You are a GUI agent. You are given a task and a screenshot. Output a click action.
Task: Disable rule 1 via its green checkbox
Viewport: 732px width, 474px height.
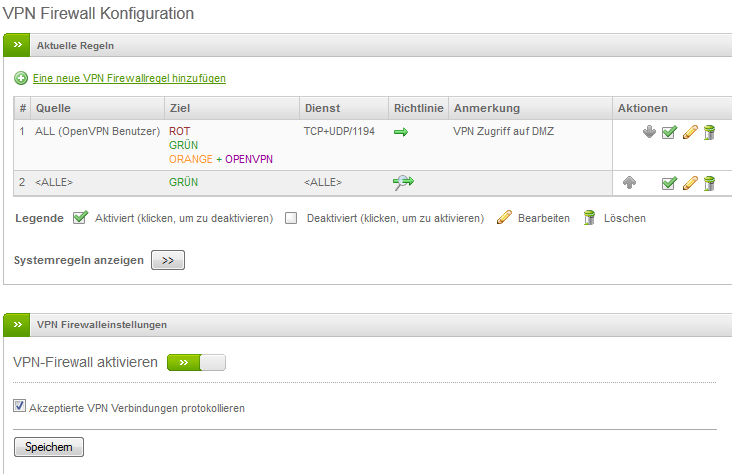[669, 132]
